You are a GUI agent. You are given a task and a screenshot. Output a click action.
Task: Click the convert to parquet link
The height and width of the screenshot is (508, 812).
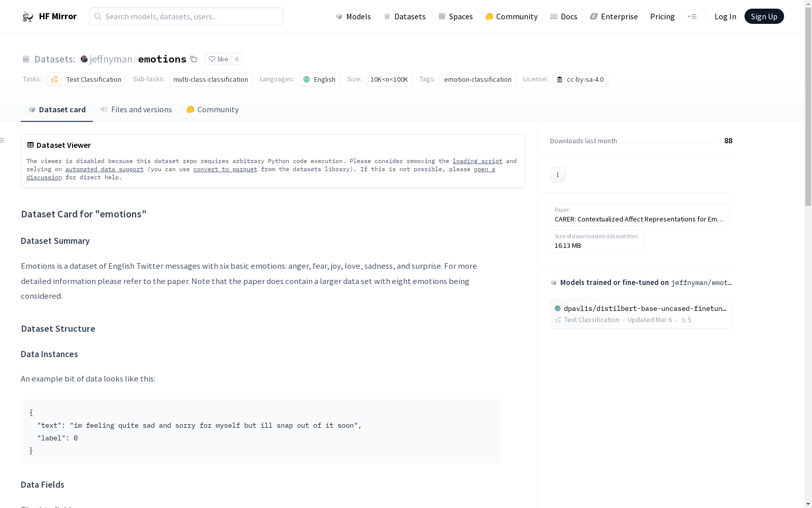tap(225, 169)
